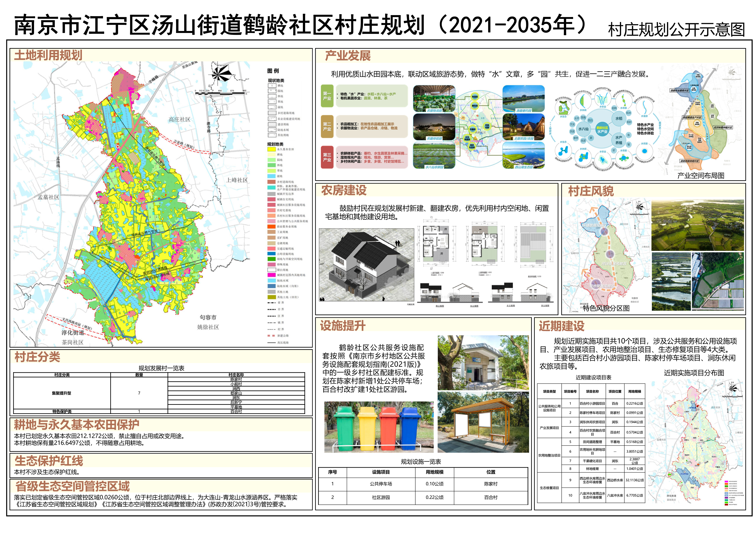Click the red 第三产业 badge
Image resolution: width=756 pixels, height=534 pixels.
click(x=327, y=157)
